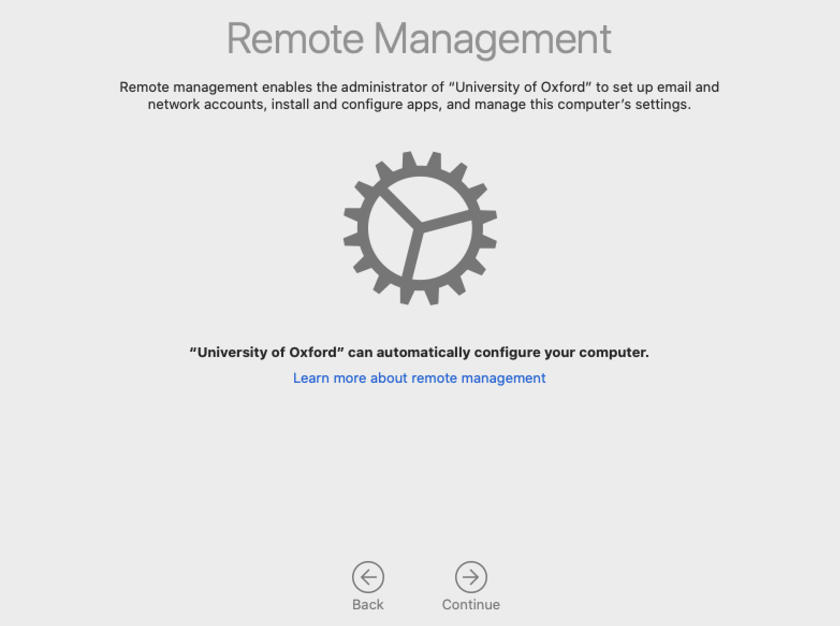Image resolution: width=840 pixels, height=626 pixels.
Task: Click the "Remote Management" page heading
Action: coord(419,40)
